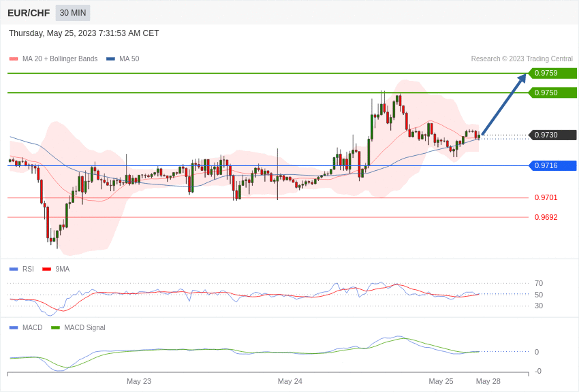579x392 pixels.
Task: Click the MA 20 + Bollinger Bands label
Action: tap(60, 59)
